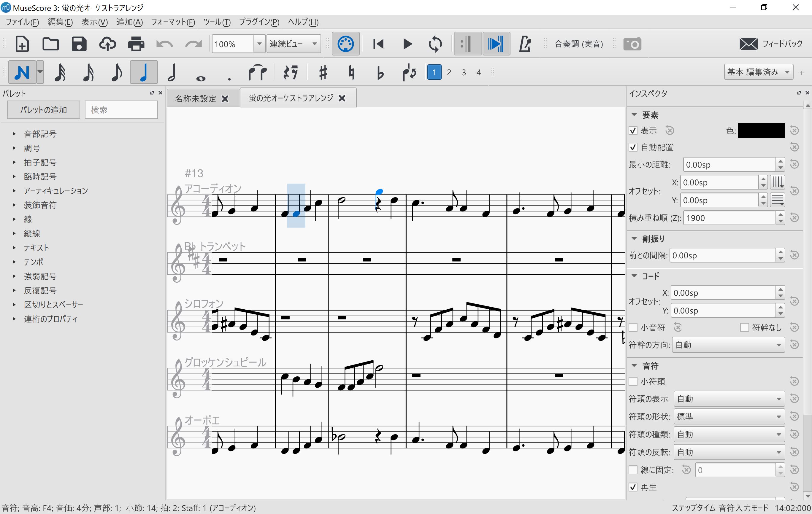Start playback with the play button
Image resolution: width=812 pixels, height=514 pixels.
[407, 44]
